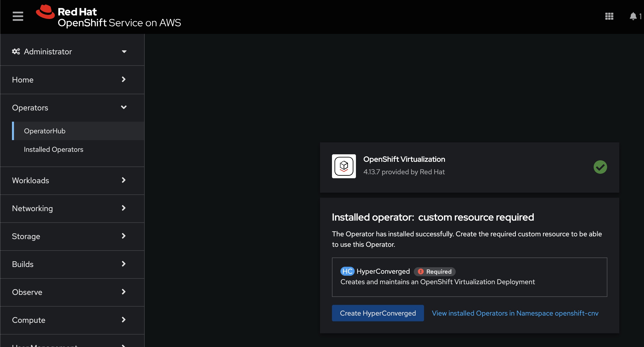This screenshot has height=347, width=644.
Task: Click the red Required warning badge
Action: click(x=434, y=271)
